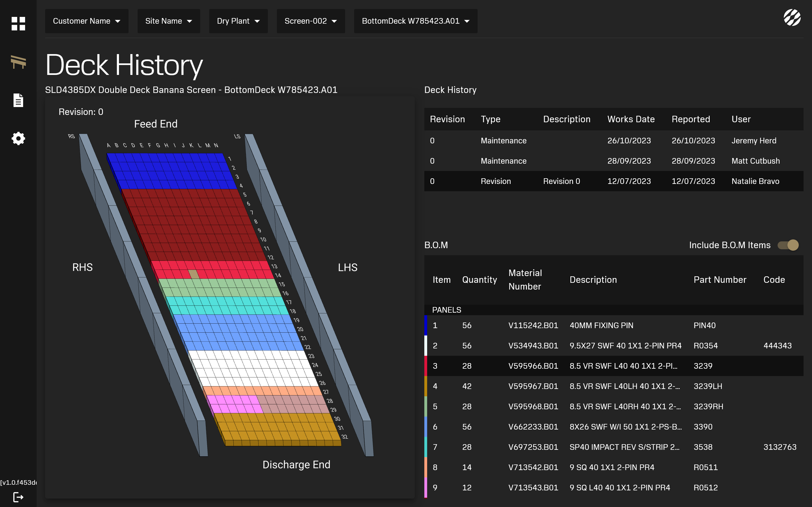
Task: Click the Part Number column header
Action: tap(720, 280)
